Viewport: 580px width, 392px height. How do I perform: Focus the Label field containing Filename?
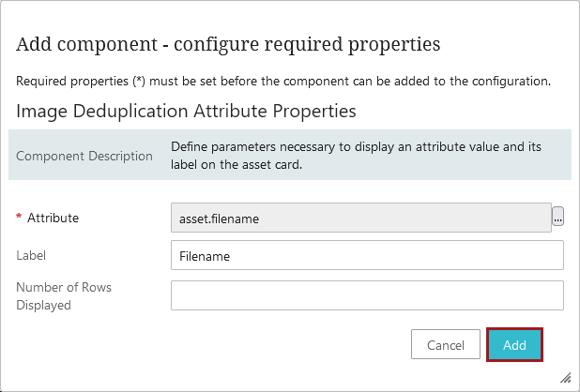point(366,255)
